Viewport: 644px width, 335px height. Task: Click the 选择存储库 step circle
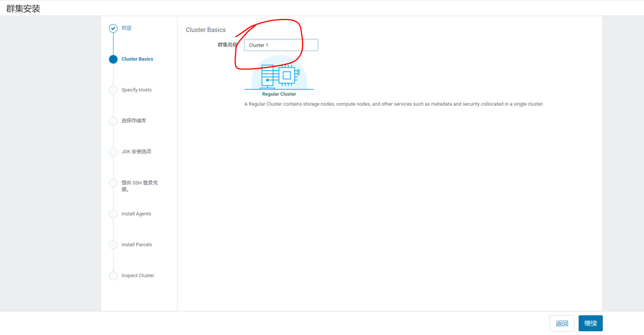[x=113, y=121]
